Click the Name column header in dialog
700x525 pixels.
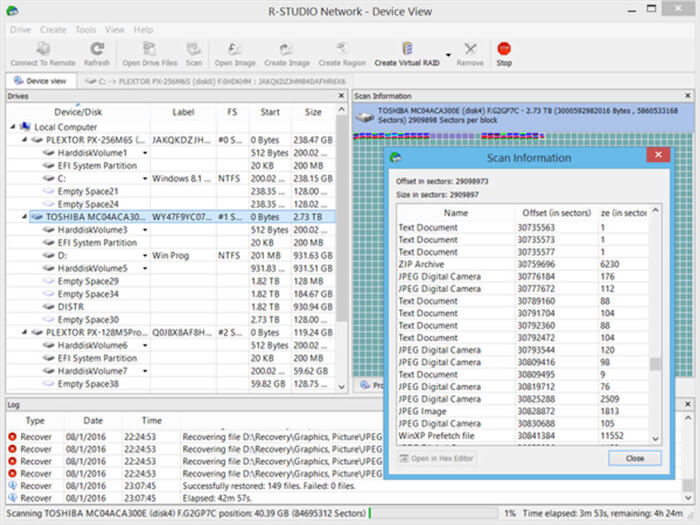456,213
